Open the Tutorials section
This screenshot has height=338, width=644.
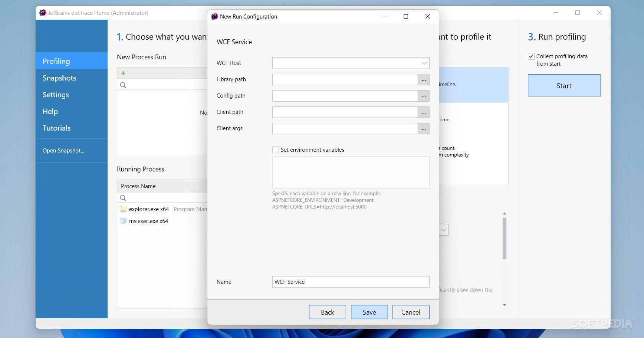(x=72, y=128)
